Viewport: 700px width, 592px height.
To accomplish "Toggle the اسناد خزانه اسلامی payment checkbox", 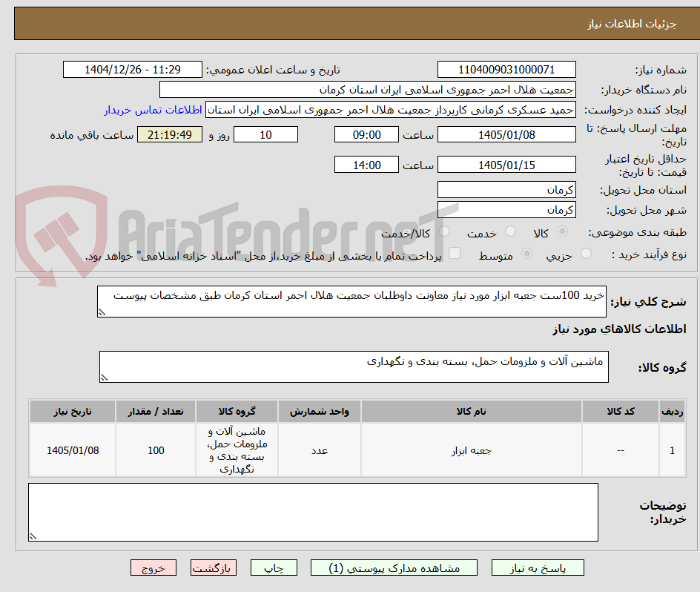I will click(x=455, y=253).
